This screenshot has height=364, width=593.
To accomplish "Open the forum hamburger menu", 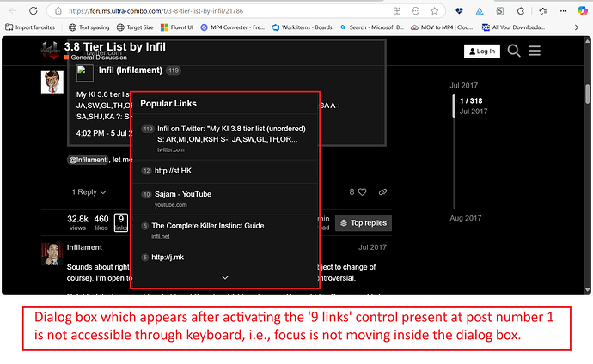I will point(535,51).
